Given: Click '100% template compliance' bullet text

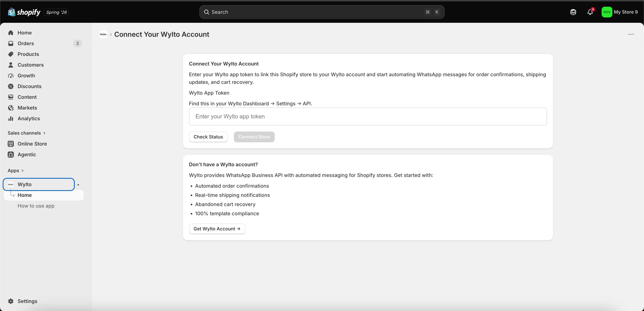Looking at the screenshot, I should coord(227,214).
